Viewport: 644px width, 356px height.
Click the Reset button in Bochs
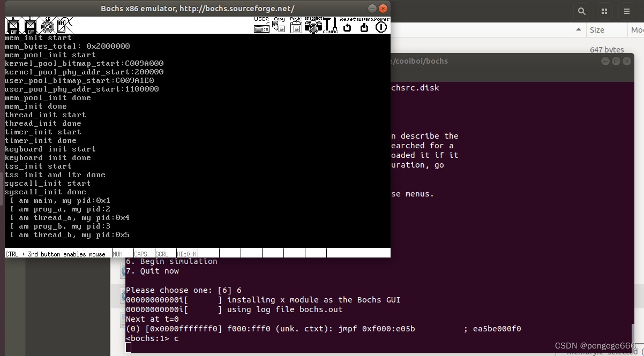(x=347, y=25)
